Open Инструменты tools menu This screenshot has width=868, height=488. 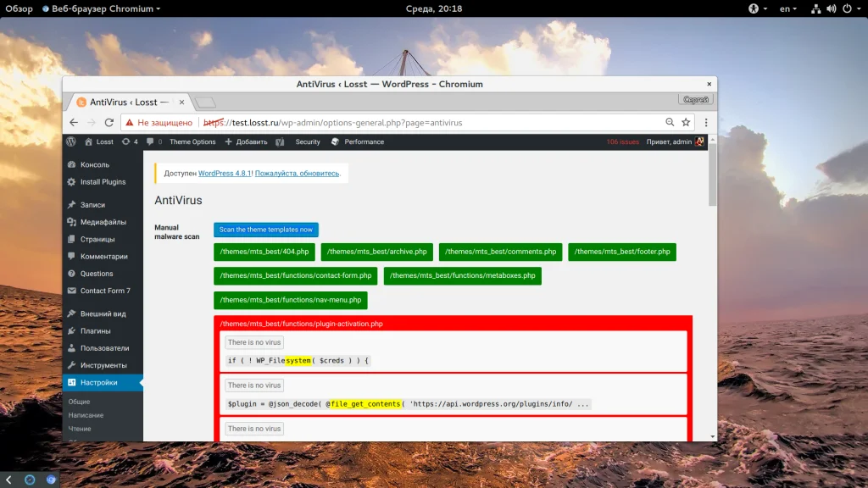[x=103, y=365]
